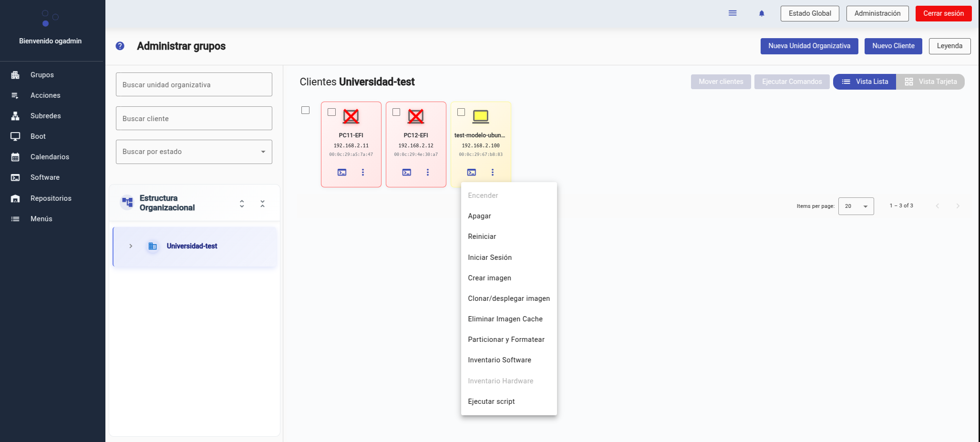Screen dimensions: 980x442
Task: Open the items per page dropdown
Action: (856, 206)
